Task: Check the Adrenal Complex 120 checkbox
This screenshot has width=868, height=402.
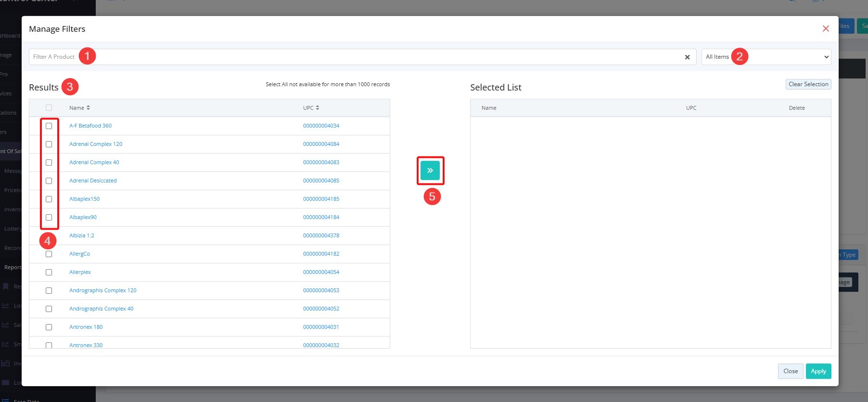Action: pyautogui.click(x=49, y=144)
